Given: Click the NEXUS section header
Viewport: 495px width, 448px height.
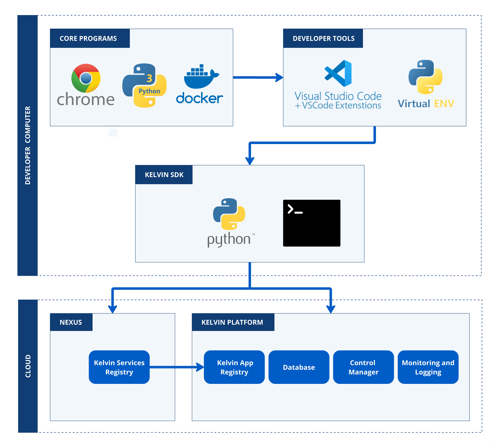Looking at the screenshot, I should click(71, 323).
